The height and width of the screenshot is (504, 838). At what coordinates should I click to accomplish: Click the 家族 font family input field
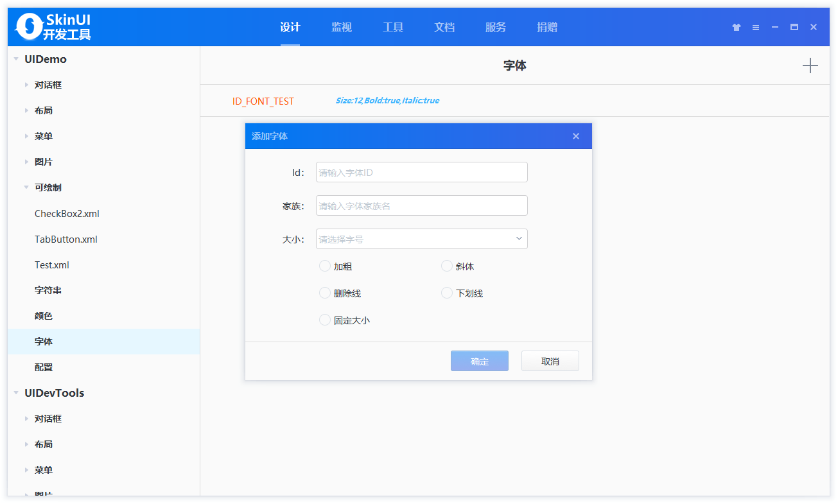(422, 205)
